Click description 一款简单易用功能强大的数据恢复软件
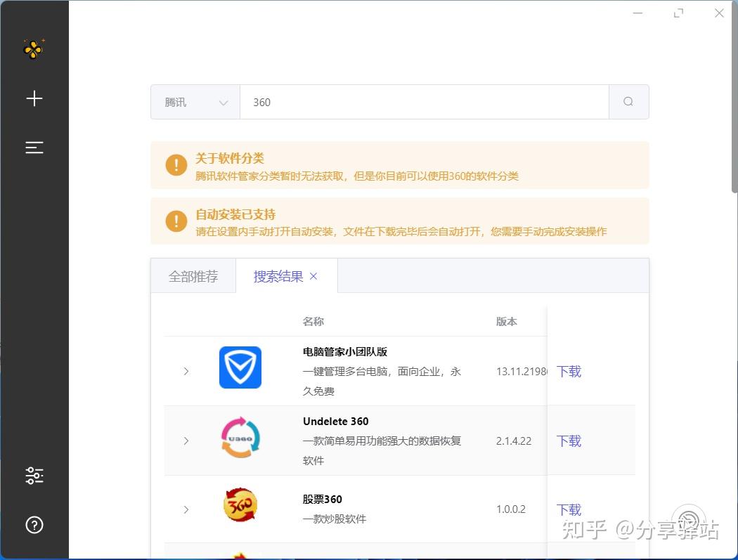This screenshot has width=738, height=560. (x=382, y=451)
